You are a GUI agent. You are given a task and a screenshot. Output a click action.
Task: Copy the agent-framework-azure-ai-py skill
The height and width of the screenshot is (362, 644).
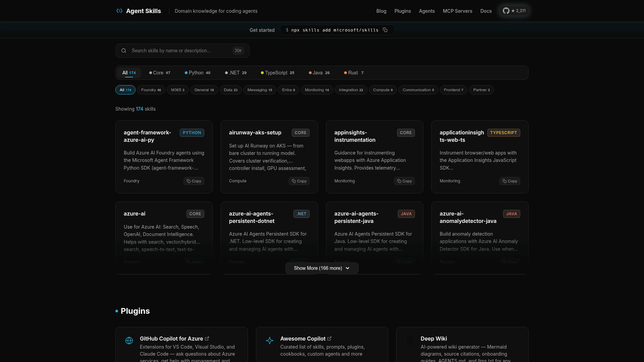click(194, 181)
